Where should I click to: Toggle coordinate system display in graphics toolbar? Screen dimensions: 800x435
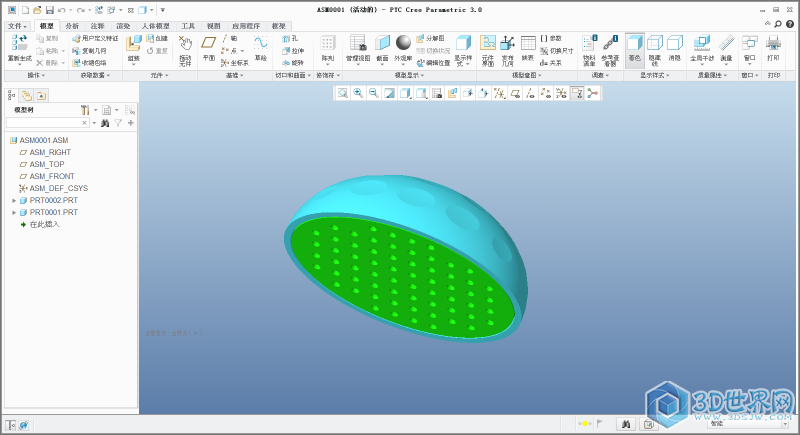[x=561, y=93]
